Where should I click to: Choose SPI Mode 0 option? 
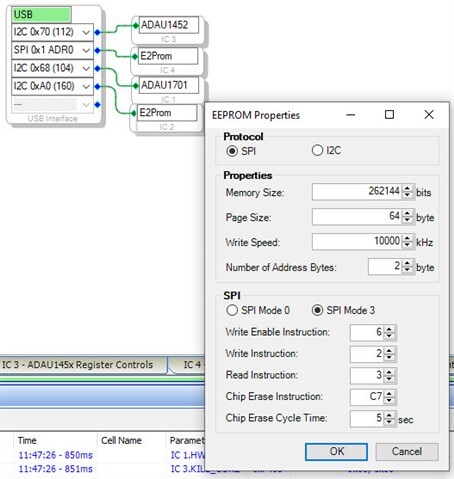coord(232,310)
